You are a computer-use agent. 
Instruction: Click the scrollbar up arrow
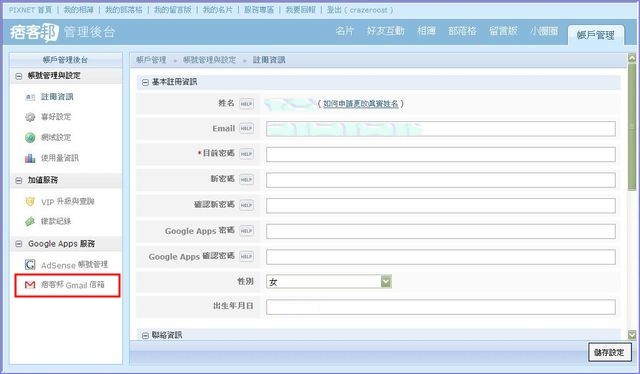coord(632,58)
